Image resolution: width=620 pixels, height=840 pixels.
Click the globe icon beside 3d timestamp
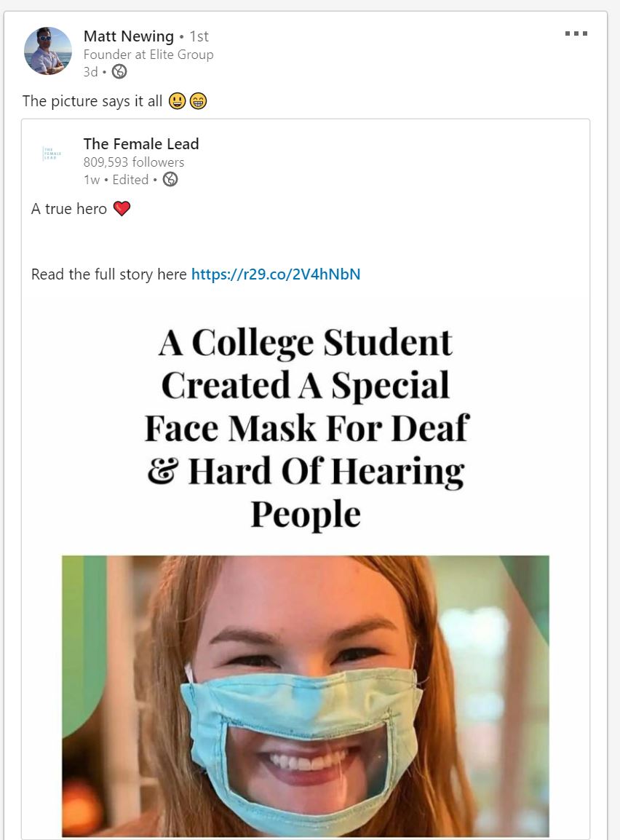119,71
